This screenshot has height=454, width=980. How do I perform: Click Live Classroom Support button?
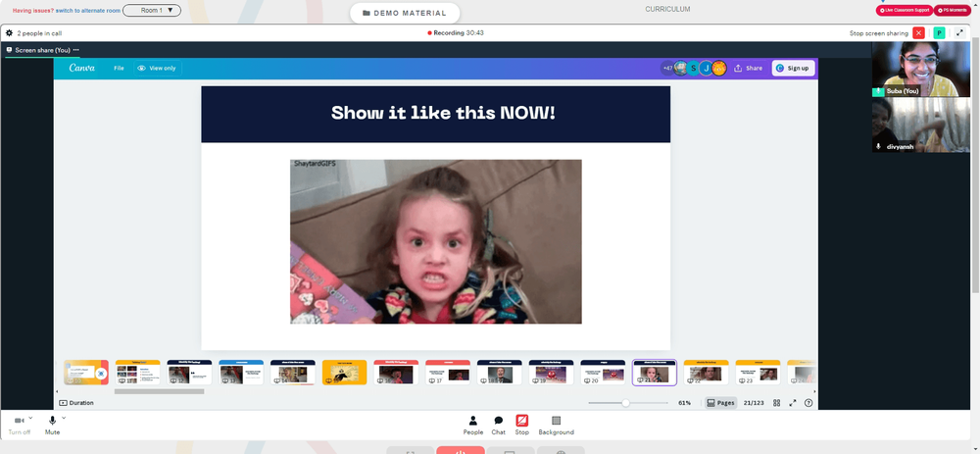click(x=905, y=11)
